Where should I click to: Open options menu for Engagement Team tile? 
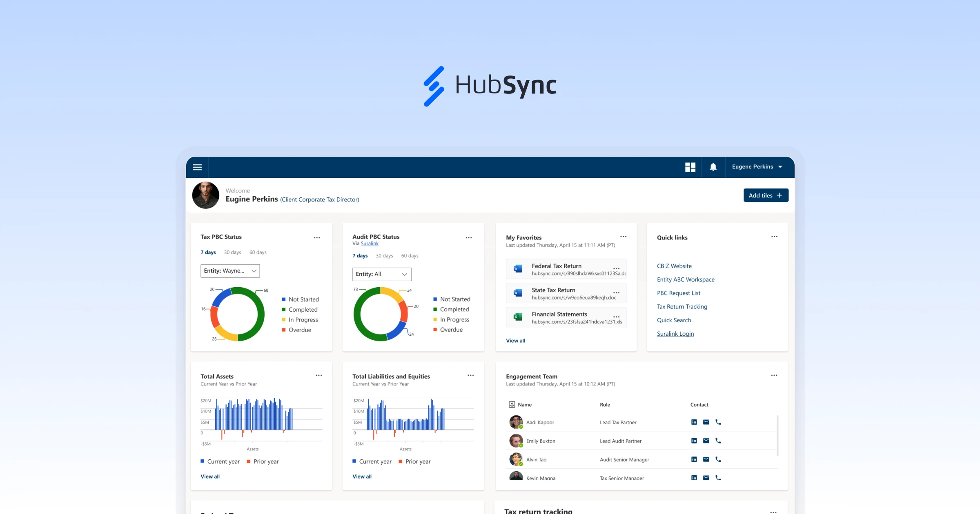774,375
